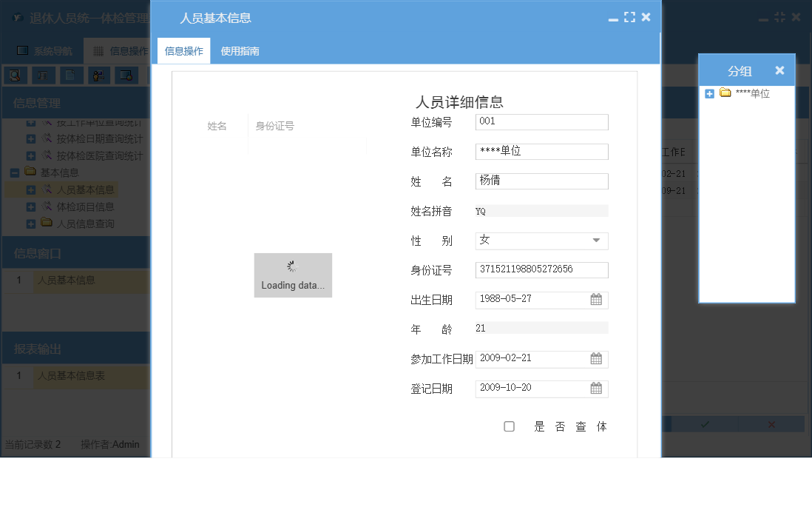
Task: Click inside the 单位名称 input field
Action: point(542,151)
